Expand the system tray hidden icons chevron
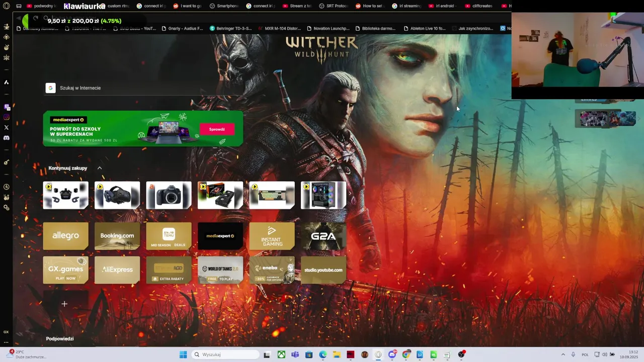The height and width of the screenshot is (362, 644). [563, 354]
